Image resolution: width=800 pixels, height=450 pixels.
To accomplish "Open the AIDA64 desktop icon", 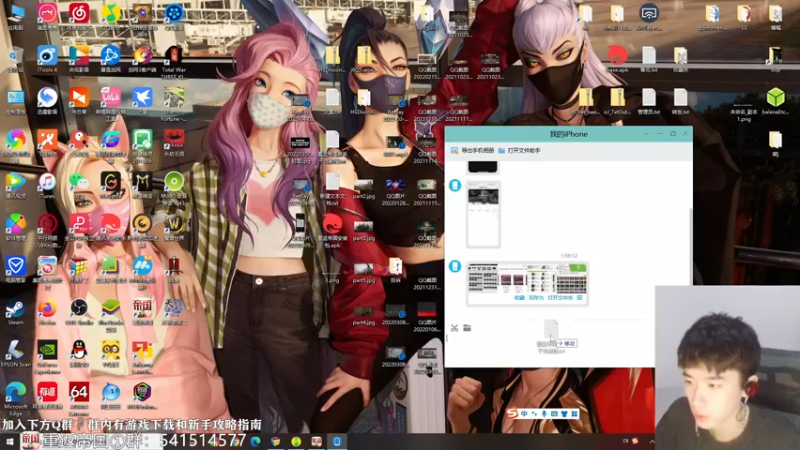I will [79, 396].
